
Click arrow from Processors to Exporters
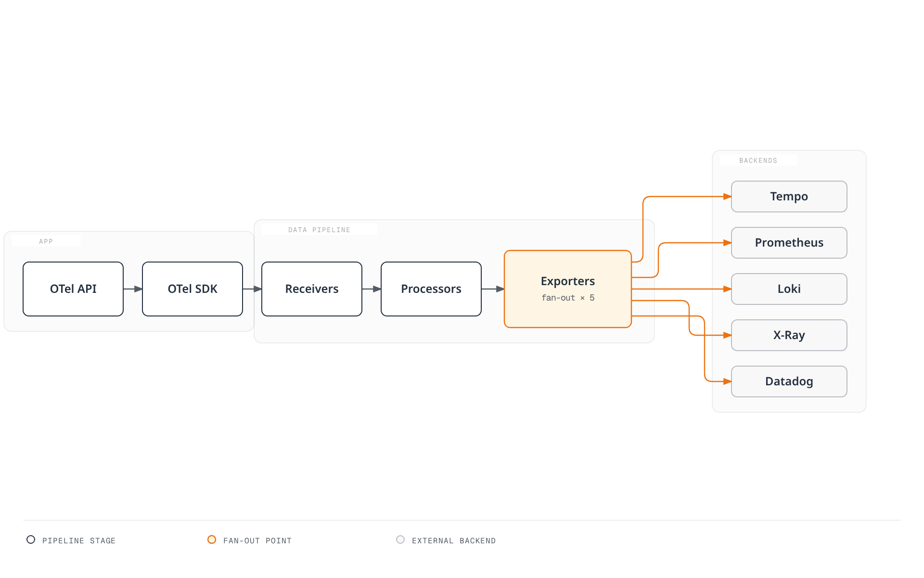pyautogui.click(x=493, y=289)
